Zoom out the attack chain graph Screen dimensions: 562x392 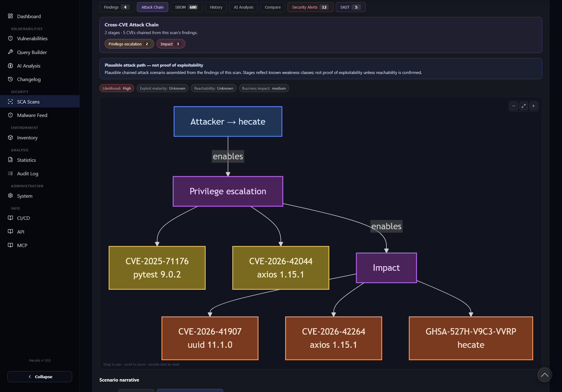(514, 106)
